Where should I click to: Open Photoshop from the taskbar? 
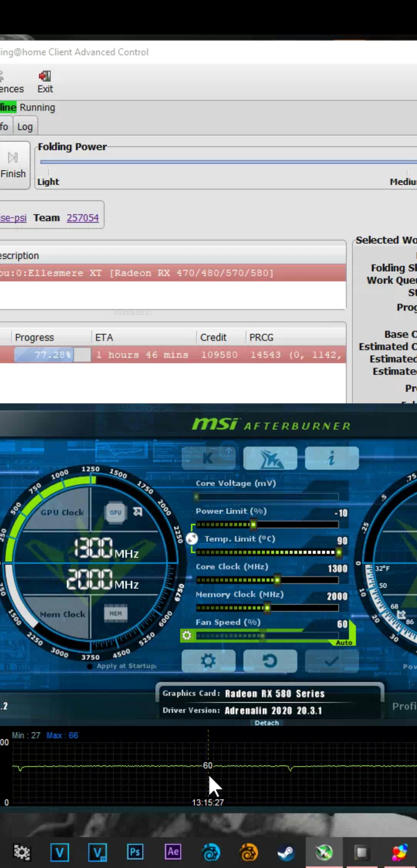135,852
